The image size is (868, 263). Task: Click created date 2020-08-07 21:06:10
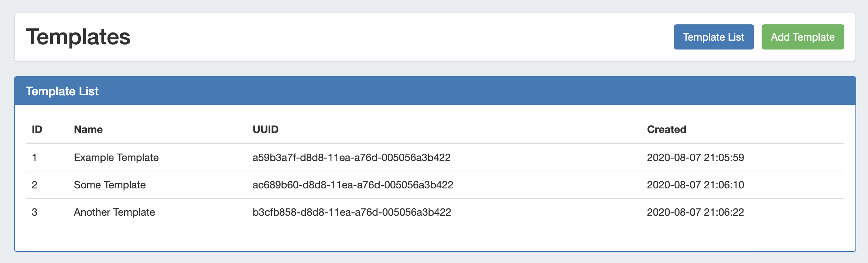coord(695,185)
